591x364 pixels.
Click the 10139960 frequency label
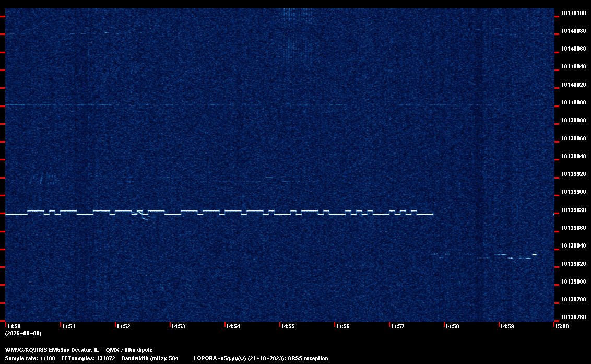coord(573,138)
